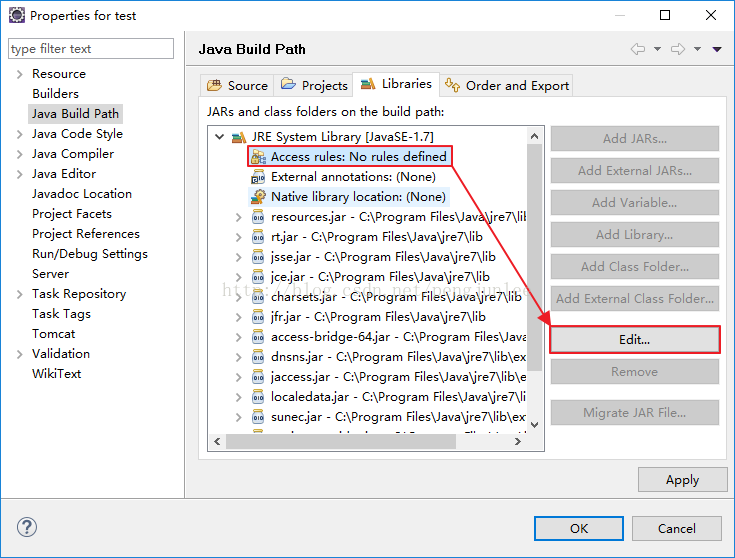This screenshot has width=735, height=558.
Task: Click the rt.jar jar icon
Action: pos(258,237)
